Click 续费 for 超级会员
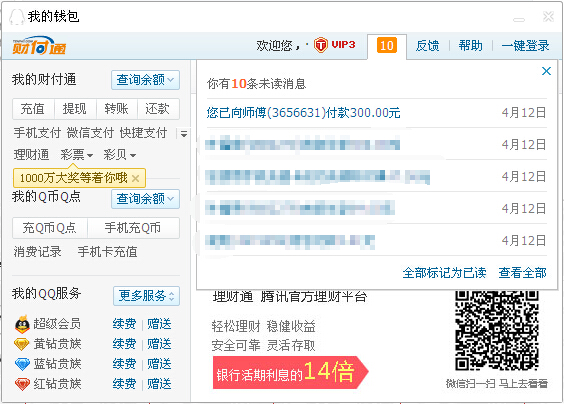The width and height of the screenshot is (564, 404). coord(124,324)
